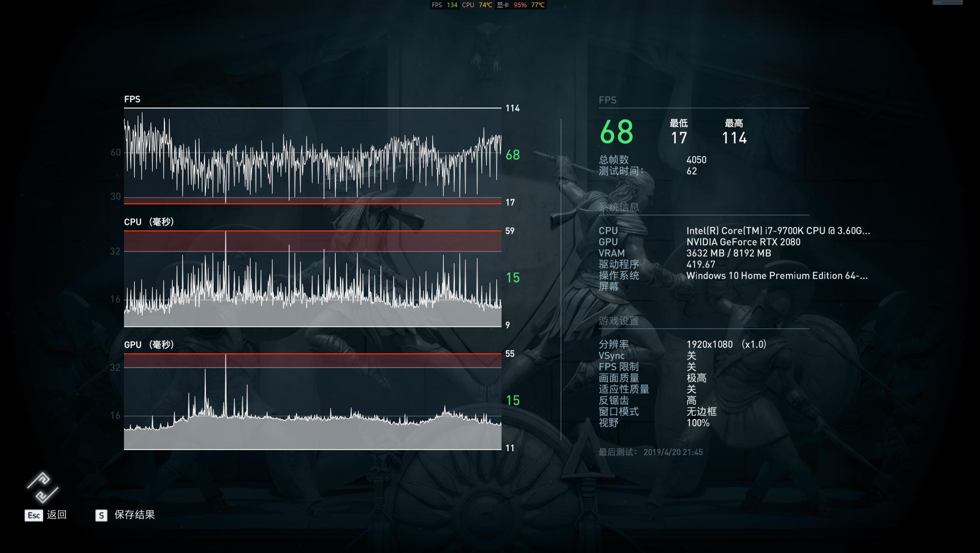This screenshot has height=553, width=980.
Task: Click the 77°C GPU temperature in overlay
Action: point(536,5)
